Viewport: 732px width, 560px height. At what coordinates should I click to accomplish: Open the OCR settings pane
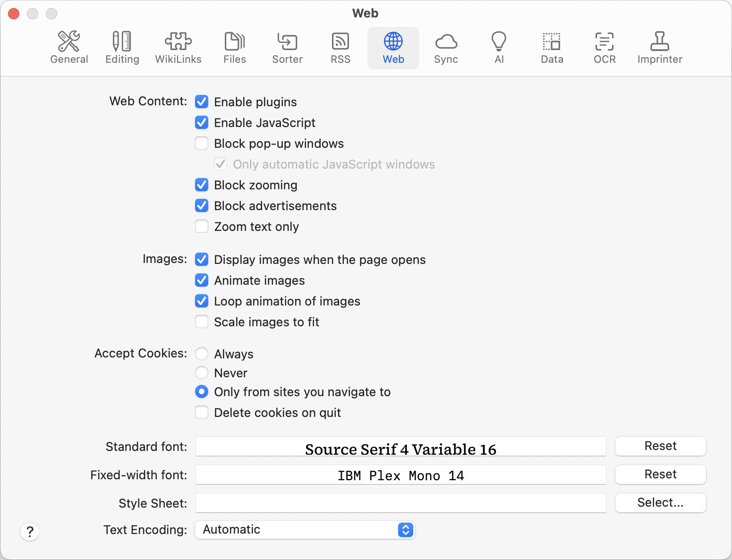click(604, 48)
